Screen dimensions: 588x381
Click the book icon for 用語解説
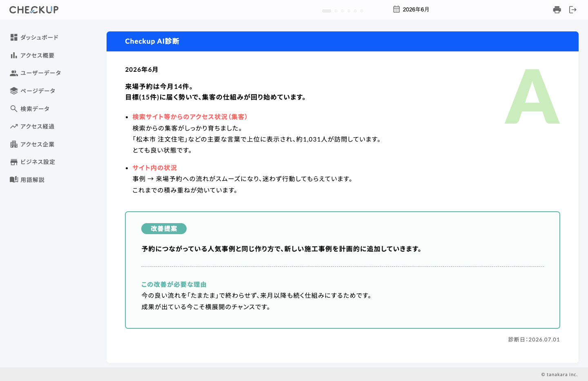[x=14, y=179]
